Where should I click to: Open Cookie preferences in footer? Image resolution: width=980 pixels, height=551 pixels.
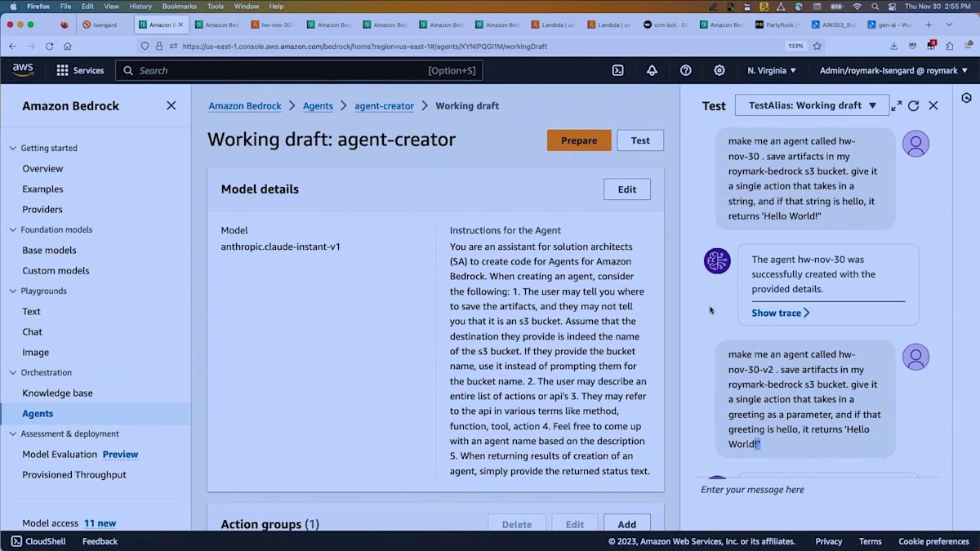(933, 541)
